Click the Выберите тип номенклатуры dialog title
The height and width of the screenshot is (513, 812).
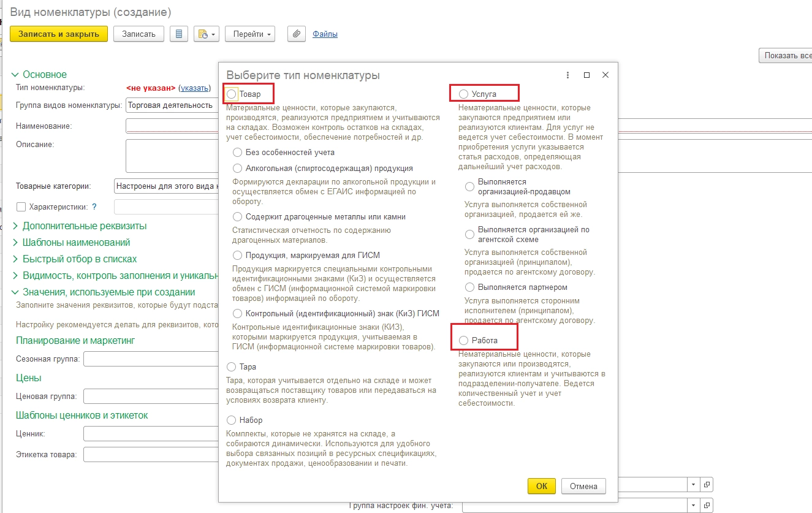[303, 75]
